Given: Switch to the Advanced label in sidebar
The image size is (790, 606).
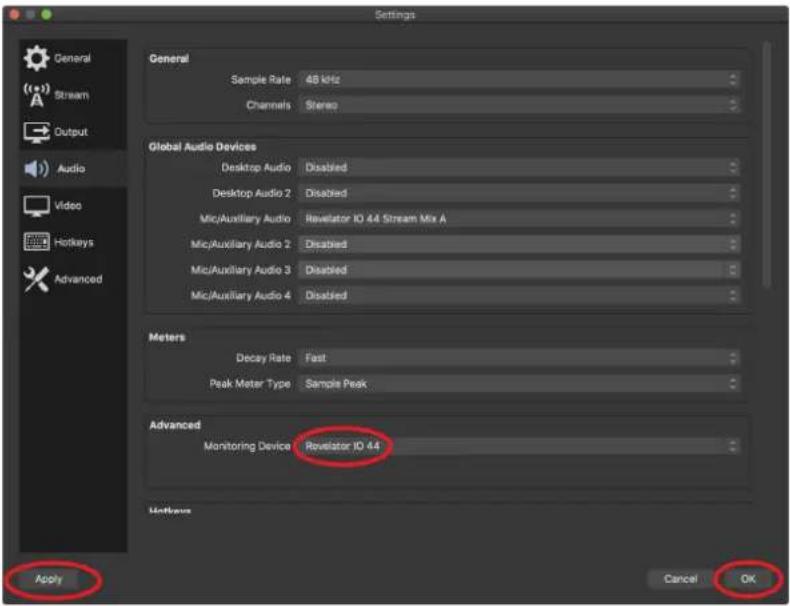Looking at the screenshot, I should (78, 279).
